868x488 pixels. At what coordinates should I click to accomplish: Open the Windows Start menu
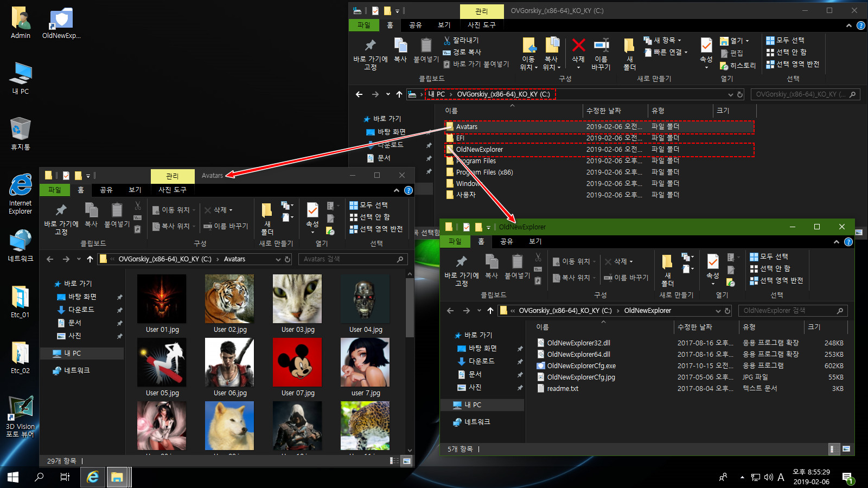(13, 477)
